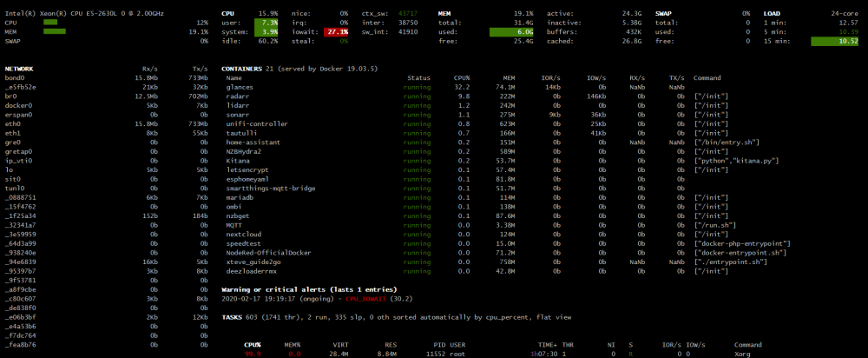868x358 pixels.
Task: Select the home-assistant container name
Action: tap(253, 142)
